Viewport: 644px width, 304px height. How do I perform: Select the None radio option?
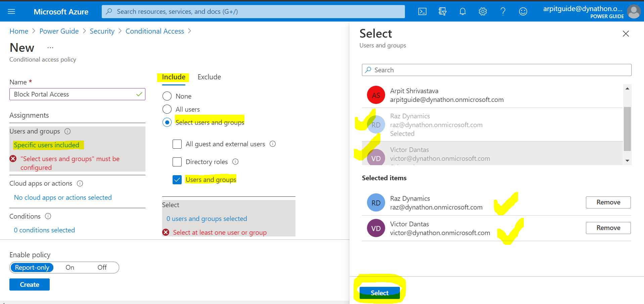167,96
